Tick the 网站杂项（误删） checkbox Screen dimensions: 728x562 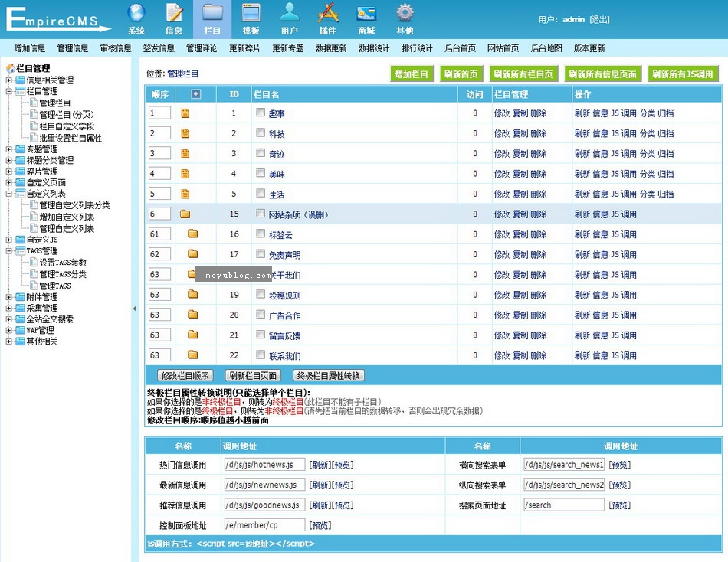(x=261, y=214)
